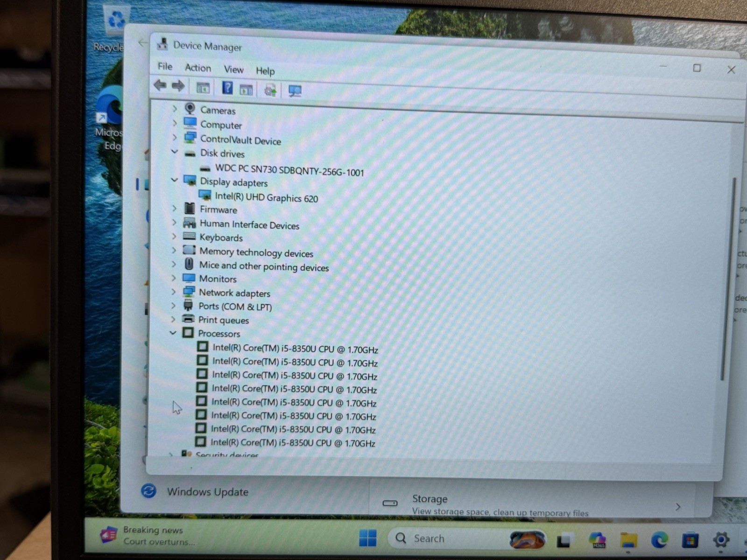
Task: Click the Show/Hide Console Tree toolbar icon
Action: pos(203,87)
